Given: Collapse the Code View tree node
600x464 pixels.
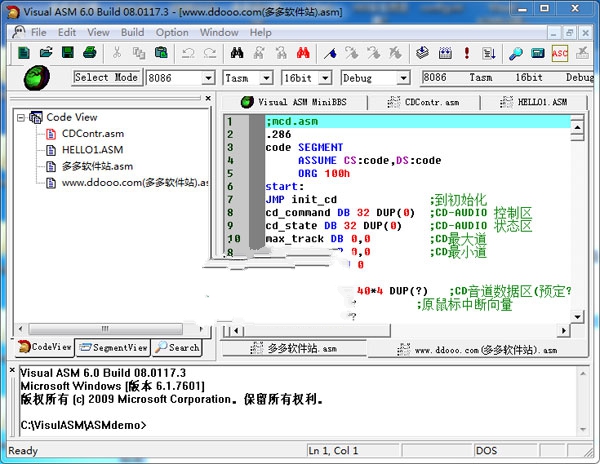Looking at the screenshot, I should (21, 117).
